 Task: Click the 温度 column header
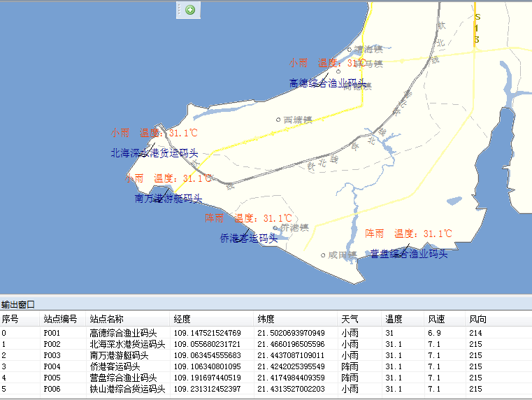[x=394, y=319]
